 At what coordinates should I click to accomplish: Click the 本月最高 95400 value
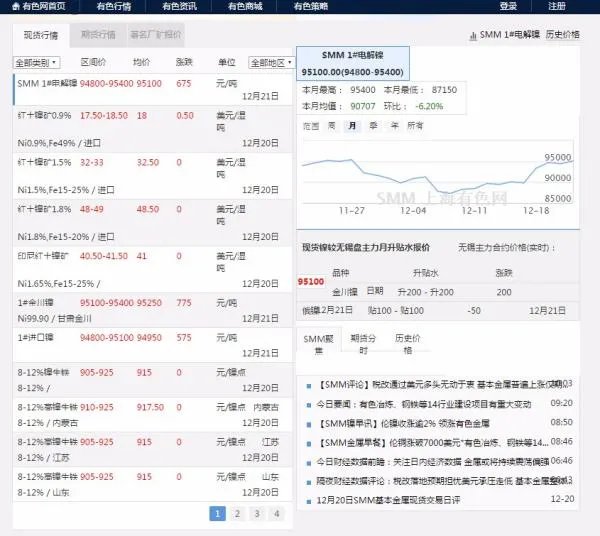click(363, 90)
